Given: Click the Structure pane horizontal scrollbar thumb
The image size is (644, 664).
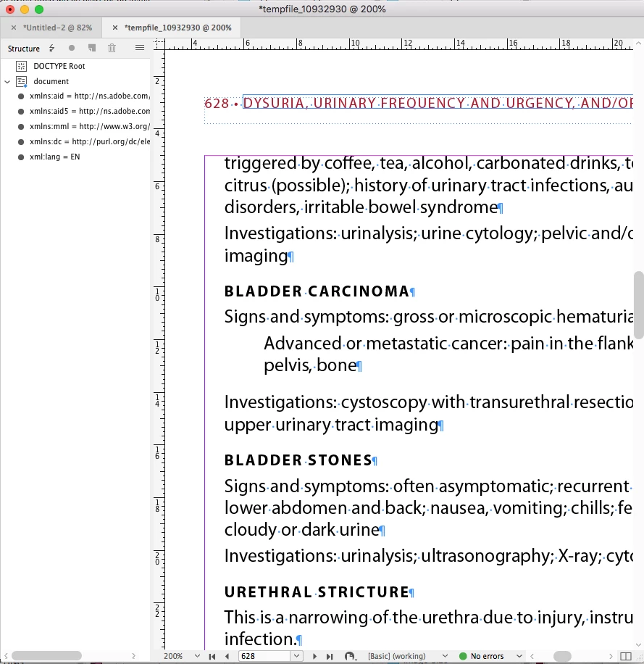Looking at the screenshot, I should tap(46, 655).
